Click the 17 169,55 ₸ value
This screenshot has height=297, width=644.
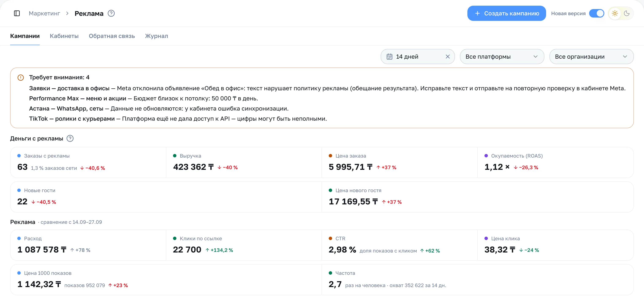point(353,201)
